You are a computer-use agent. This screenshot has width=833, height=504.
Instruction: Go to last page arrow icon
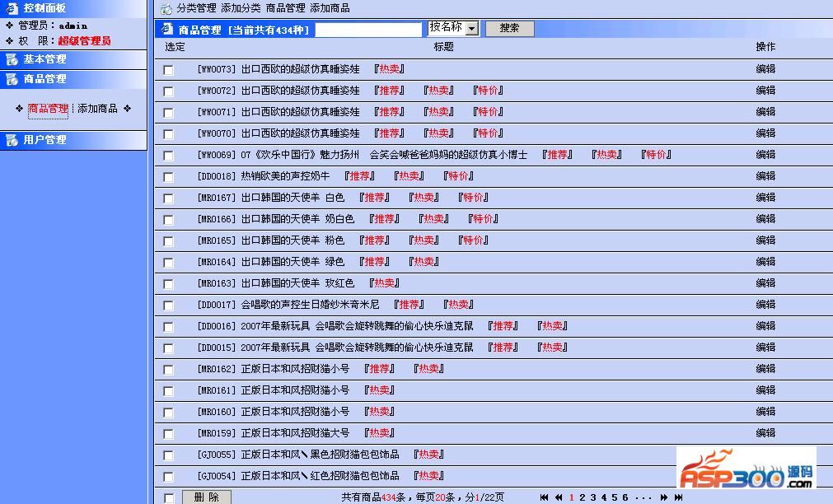[x=678, y=497]
